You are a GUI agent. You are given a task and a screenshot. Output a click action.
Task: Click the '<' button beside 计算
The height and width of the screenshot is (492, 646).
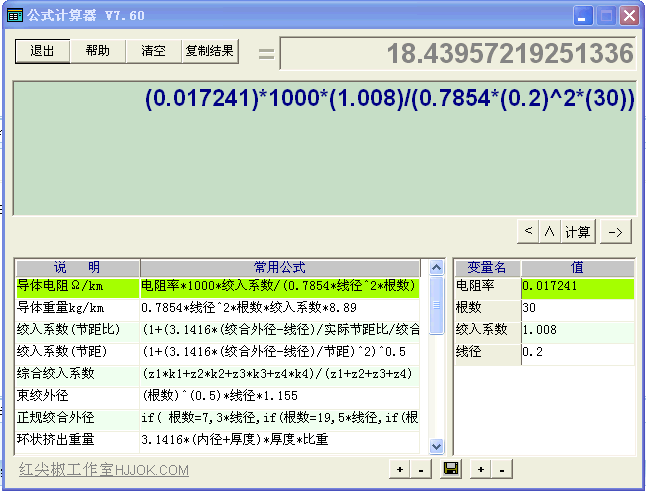point(528,232)
